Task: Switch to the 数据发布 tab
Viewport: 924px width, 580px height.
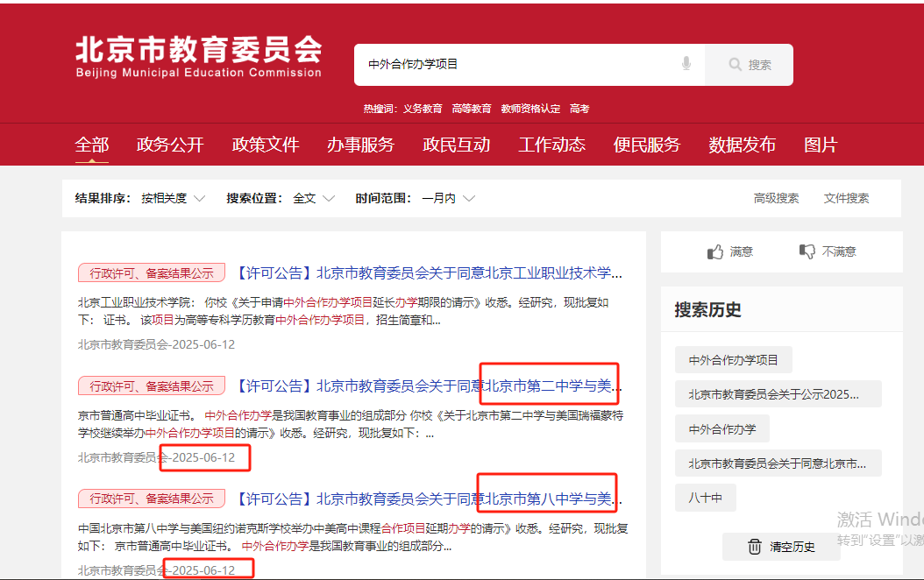Action: tap(742, 145)
